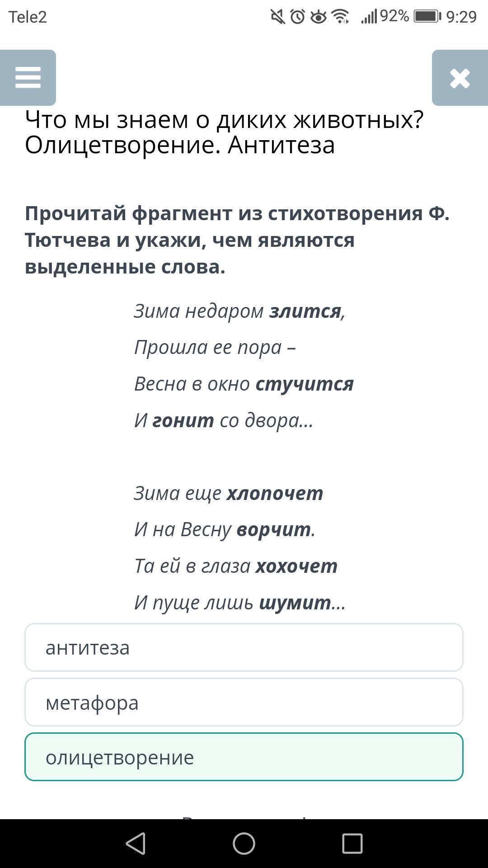Select the answer антитеза
Screen dimensions: 488x868
[x=244, y=647]
